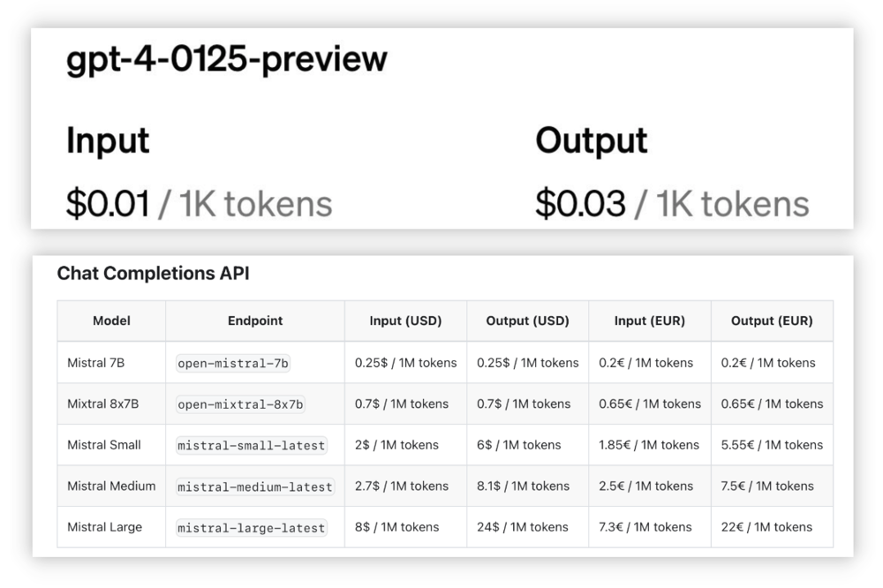The width and height of the screenshot is (883, 588).
Task: Click the Endpoint column header
Action: pos(255,320)
